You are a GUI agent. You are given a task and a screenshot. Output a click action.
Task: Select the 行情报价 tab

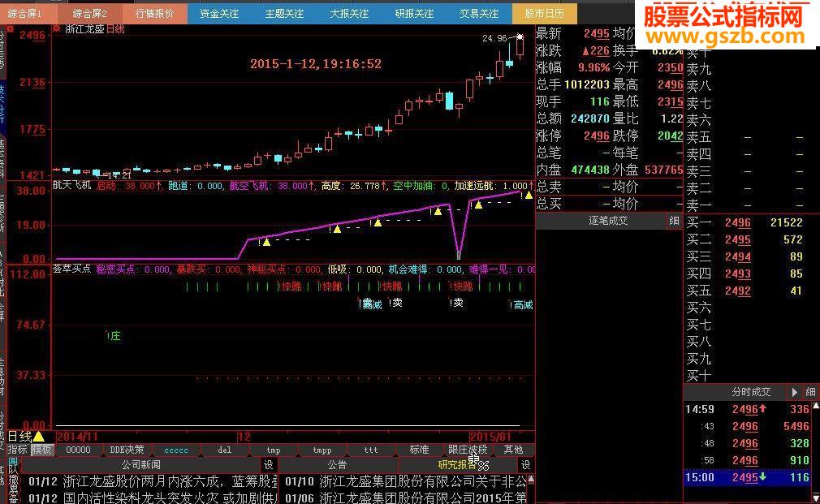point(154,13)
